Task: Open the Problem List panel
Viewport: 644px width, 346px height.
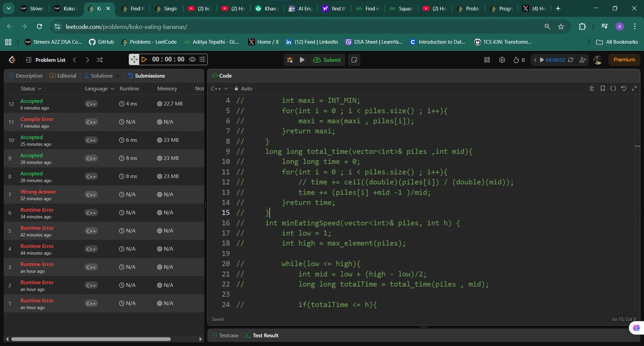Action: (x=46, y=60)
